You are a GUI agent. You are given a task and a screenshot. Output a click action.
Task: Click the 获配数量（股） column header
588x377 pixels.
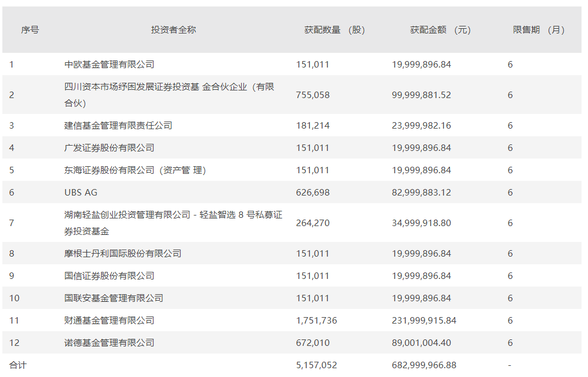point(335,30)
